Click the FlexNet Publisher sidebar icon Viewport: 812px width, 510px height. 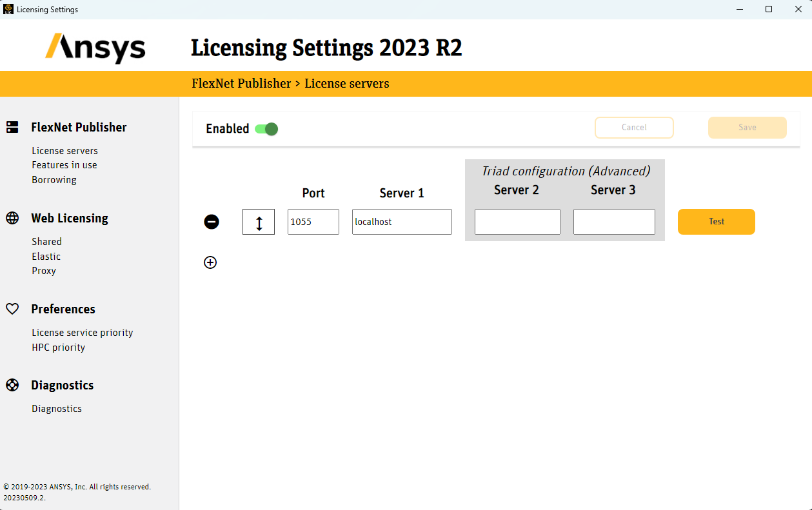pos(12,127)
